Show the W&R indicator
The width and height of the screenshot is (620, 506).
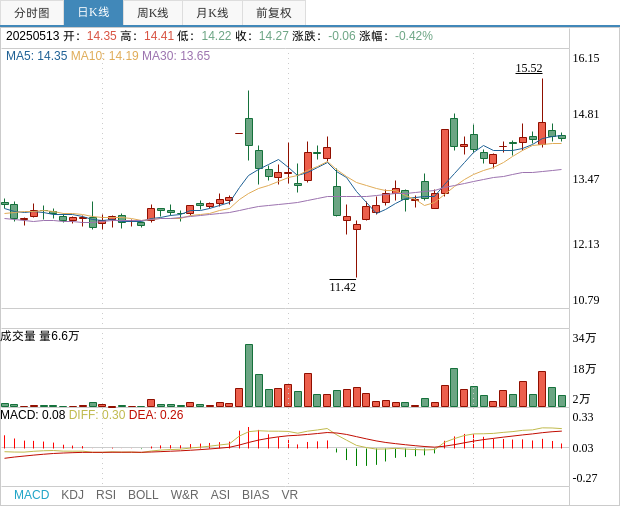[184, 495]
